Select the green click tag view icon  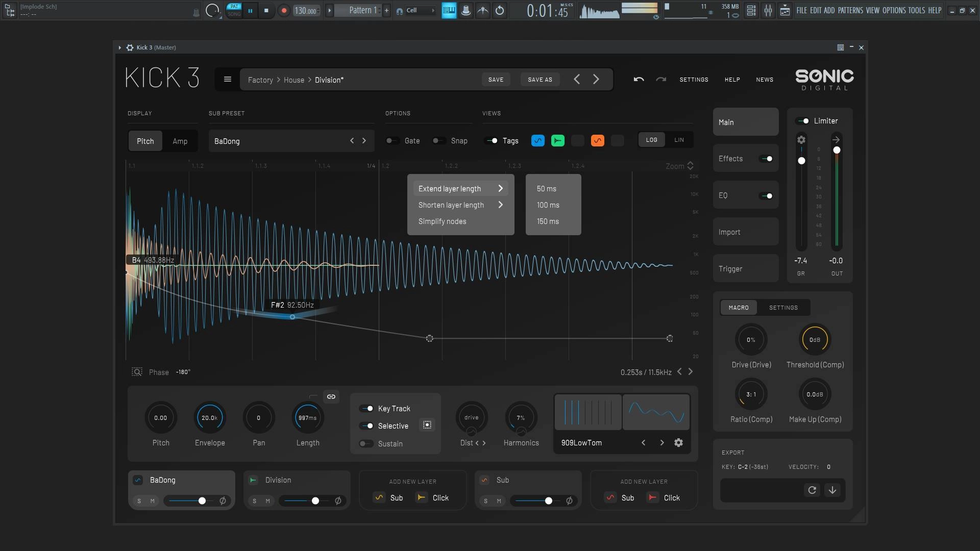tap(558, 140)
